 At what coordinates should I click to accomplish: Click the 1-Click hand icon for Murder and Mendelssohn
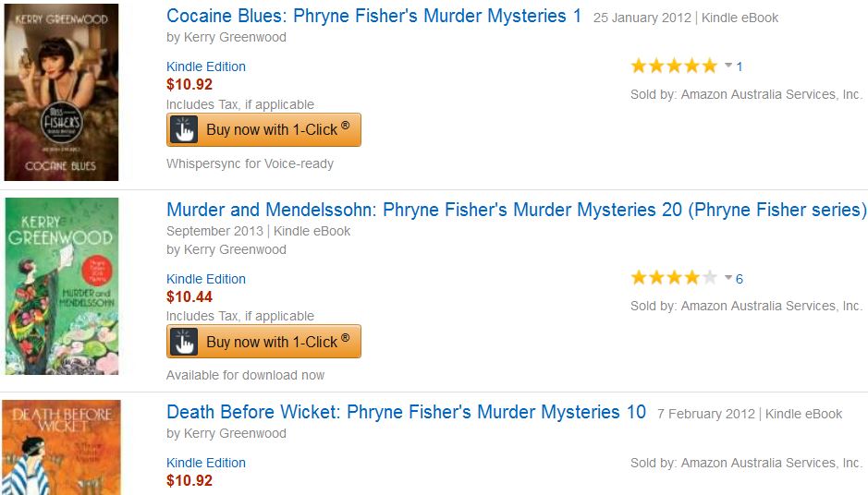185,342
